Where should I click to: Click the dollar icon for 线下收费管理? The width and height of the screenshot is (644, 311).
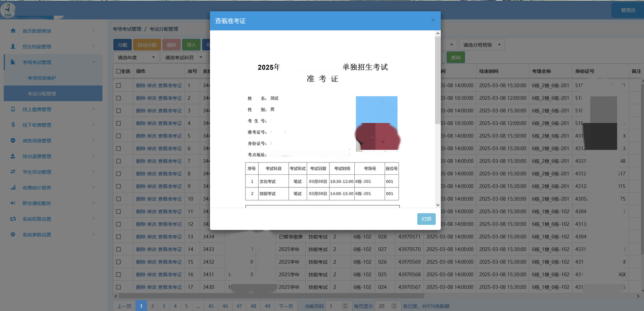click(13, 125)
